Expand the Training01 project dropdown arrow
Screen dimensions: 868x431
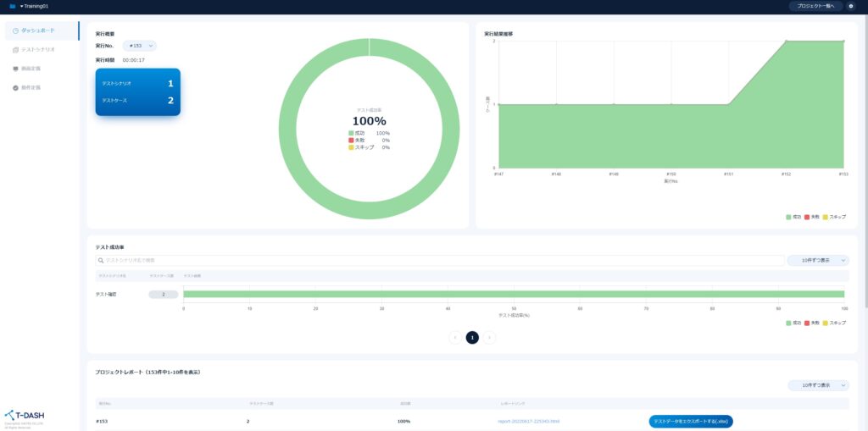pos(21,6)
